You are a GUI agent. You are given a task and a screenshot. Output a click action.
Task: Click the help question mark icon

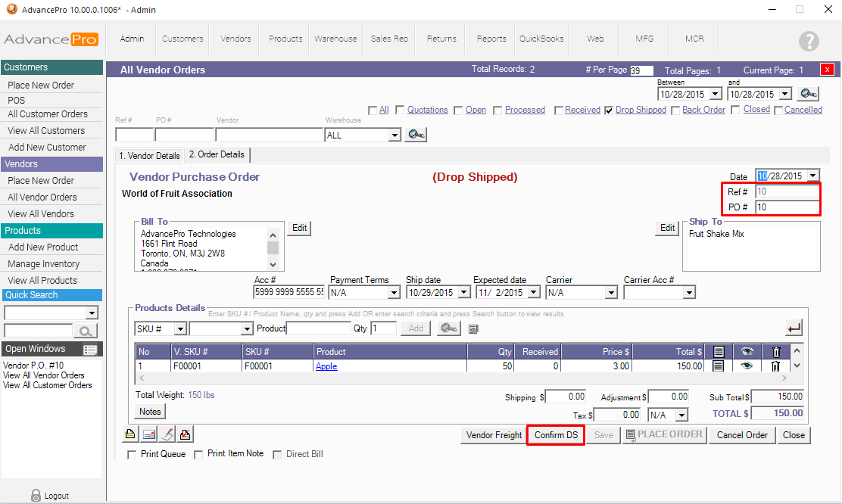click(809, 41)
